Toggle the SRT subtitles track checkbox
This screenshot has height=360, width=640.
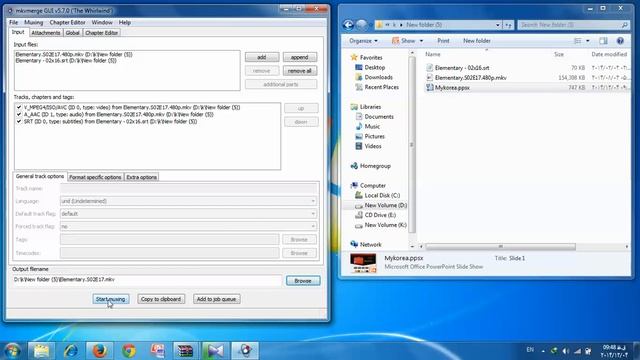pyautogui.click(x=19, y=121)
